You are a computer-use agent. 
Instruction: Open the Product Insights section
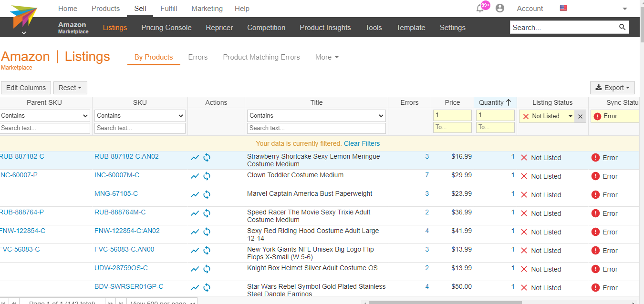pyautogui.click(x=325, y=28)
